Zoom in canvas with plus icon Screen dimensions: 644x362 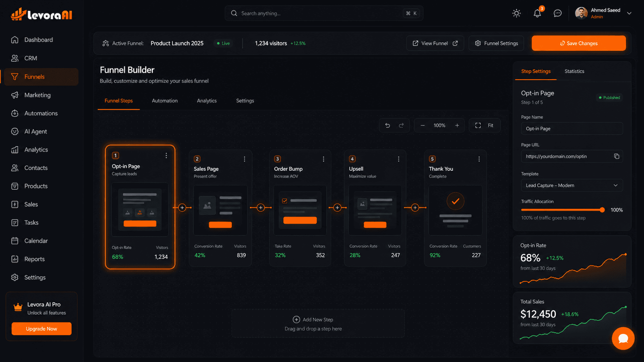[x=457, y=125]
